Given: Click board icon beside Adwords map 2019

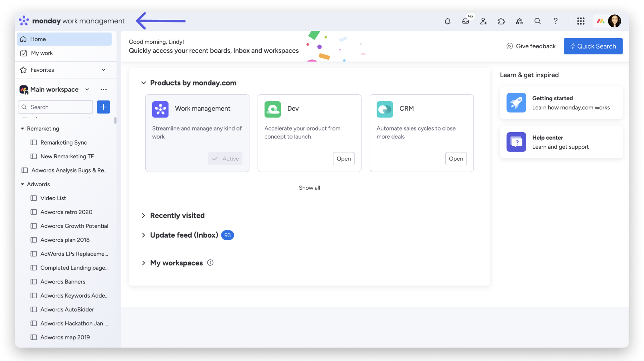Looking at the screenshot, I should pyautogui.click(x=34, y=337).
